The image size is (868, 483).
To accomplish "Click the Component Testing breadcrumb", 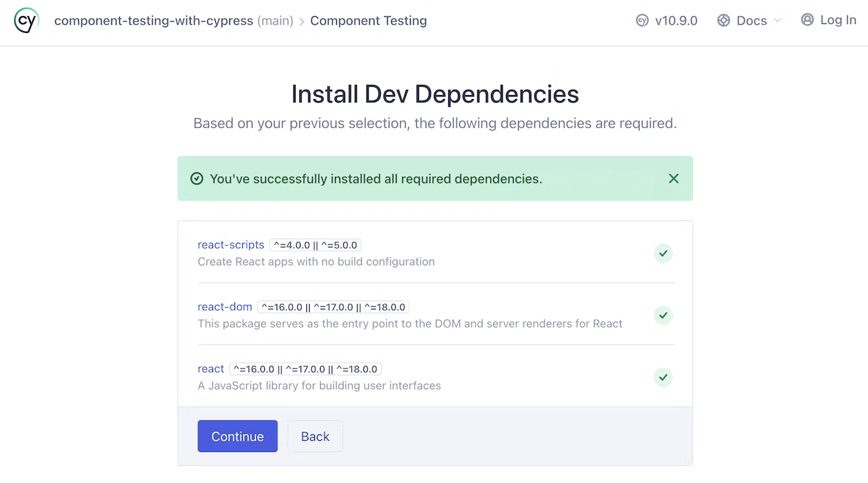I will point(369,21).
